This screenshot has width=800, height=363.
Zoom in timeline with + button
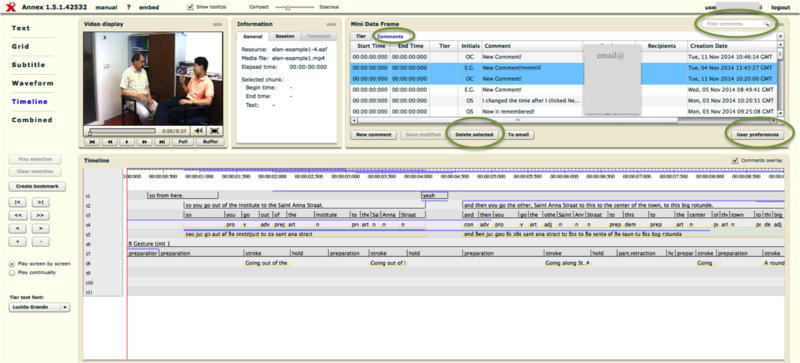17,242
